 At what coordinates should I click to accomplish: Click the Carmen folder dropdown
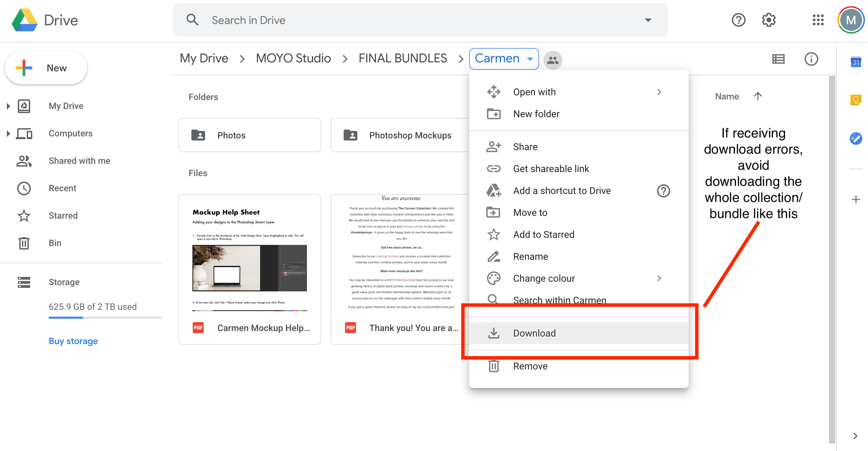pos(503,59)
